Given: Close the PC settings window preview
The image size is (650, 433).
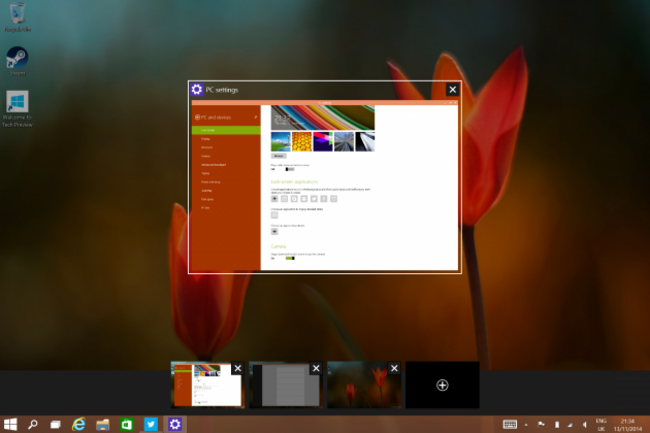Looking at the screenshot, I should click(452, 90).
